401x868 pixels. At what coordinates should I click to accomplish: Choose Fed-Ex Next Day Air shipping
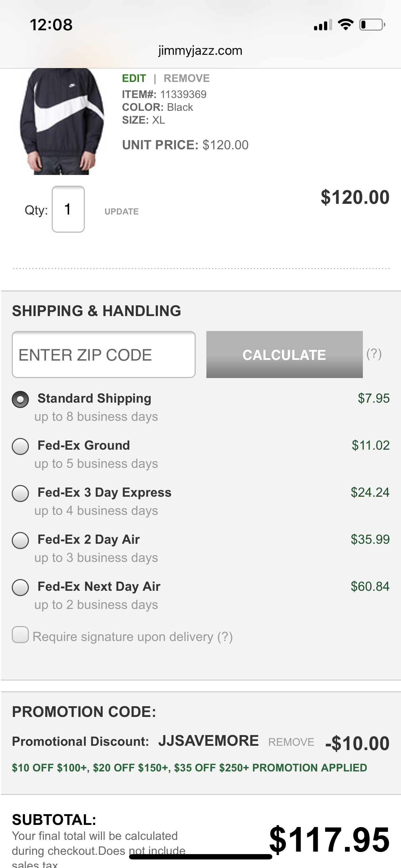coord(20,587)
